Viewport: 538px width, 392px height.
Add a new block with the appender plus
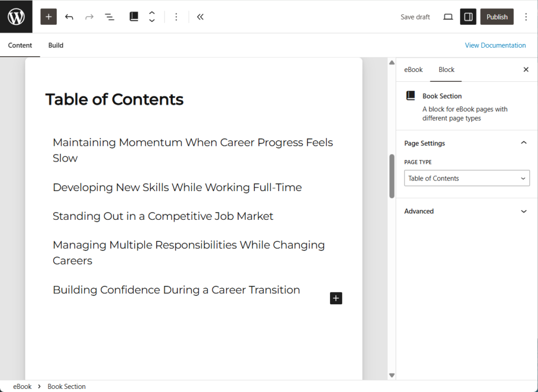pos(336,298)
